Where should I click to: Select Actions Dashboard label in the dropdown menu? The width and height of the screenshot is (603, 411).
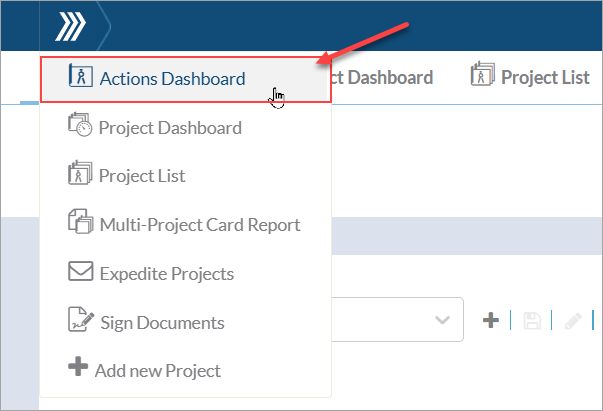point(172,79)
